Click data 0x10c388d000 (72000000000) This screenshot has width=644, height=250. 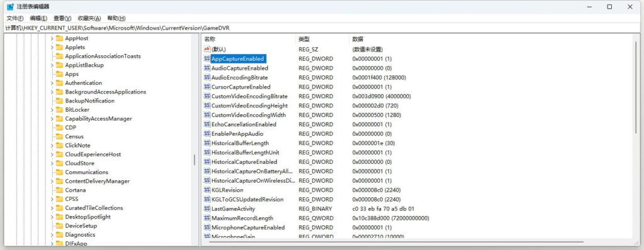[x=391, y=219]
